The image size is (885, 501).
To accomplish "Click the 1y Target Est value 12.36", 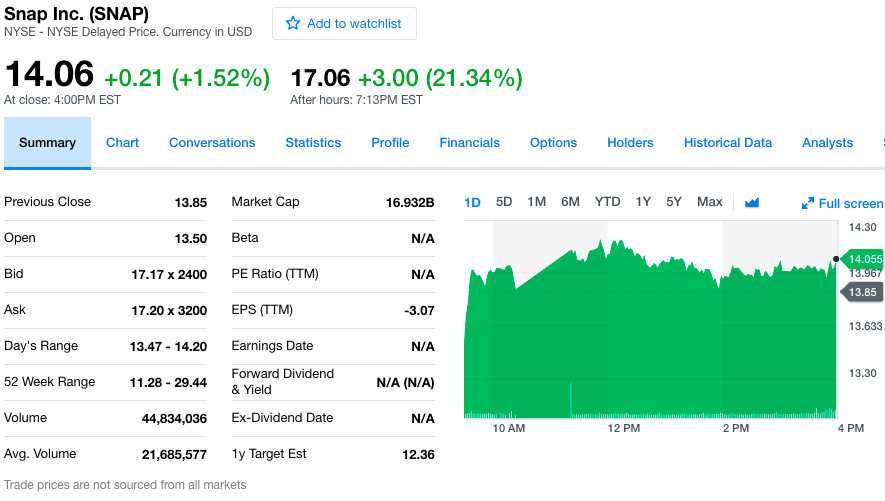I will coord(418,455).
